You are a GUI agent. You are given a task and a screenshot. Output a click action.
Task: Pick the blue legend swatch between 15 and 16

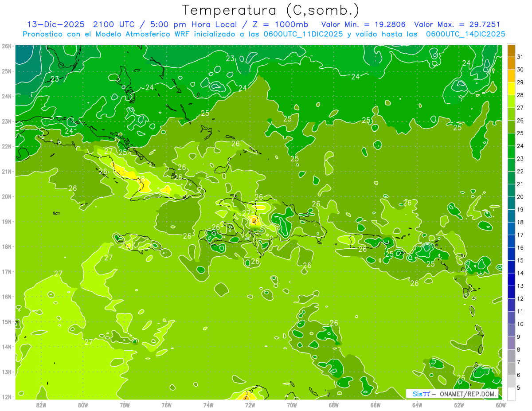[511, 254]
